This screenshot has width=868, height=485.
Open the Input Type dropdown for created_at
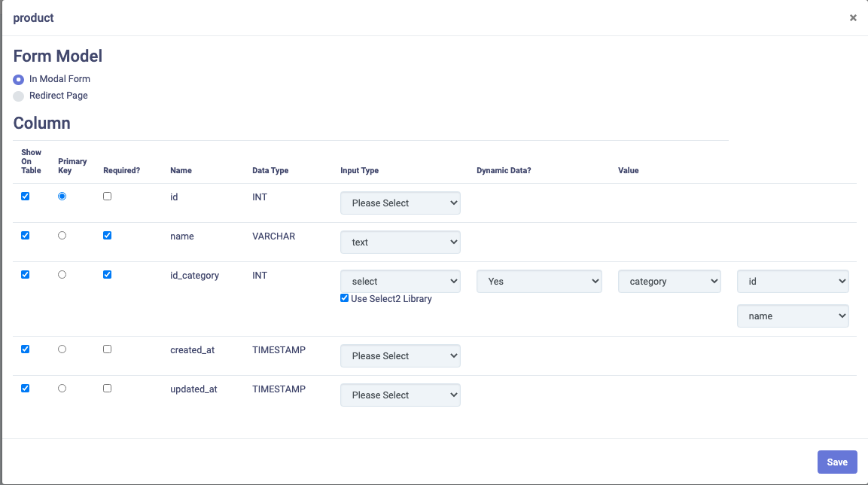(400, 355)
